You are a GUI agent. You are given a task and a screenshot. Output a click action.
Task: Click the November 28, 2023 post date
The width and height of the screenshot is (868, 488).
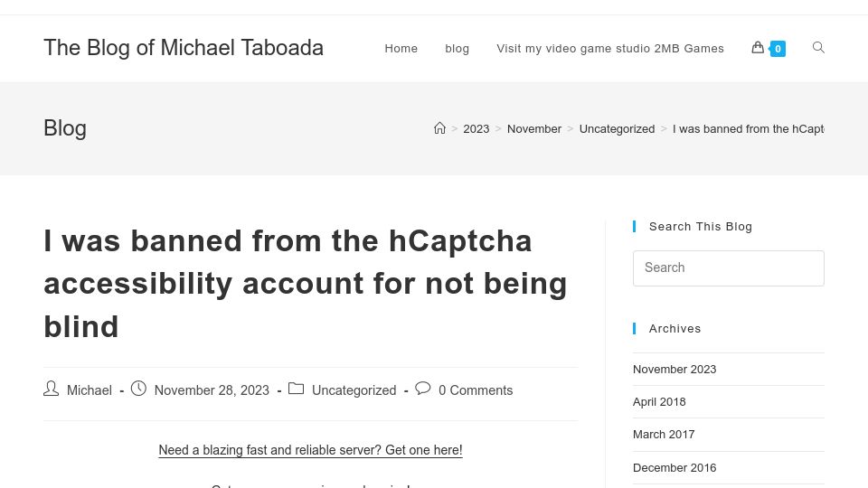coord(212,390)
